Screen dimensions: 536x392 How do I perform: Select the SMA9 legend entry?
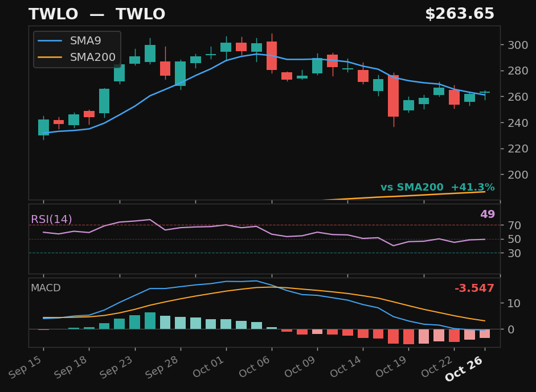[x=69, y=40]
